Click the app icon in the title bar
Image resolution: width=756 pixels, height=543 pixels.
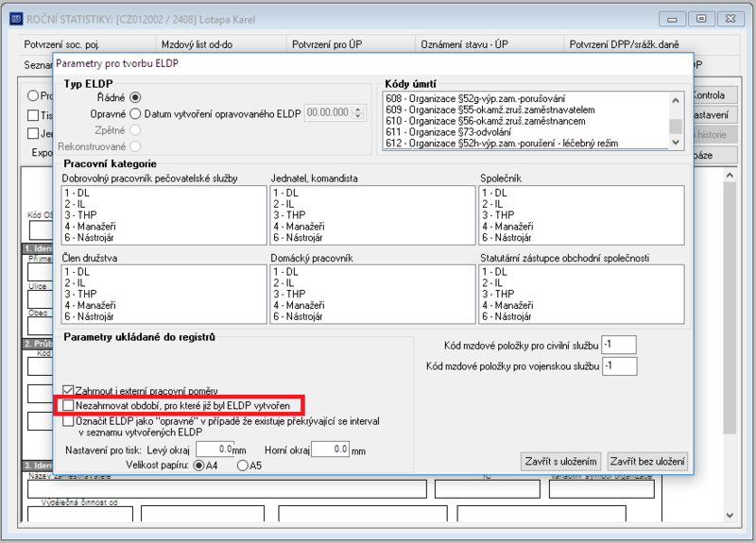click(x=16, y=19)
